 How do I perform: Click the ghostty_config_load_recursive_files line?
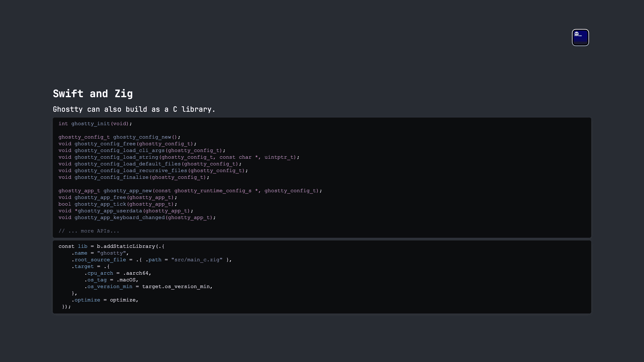click(153, 171)
